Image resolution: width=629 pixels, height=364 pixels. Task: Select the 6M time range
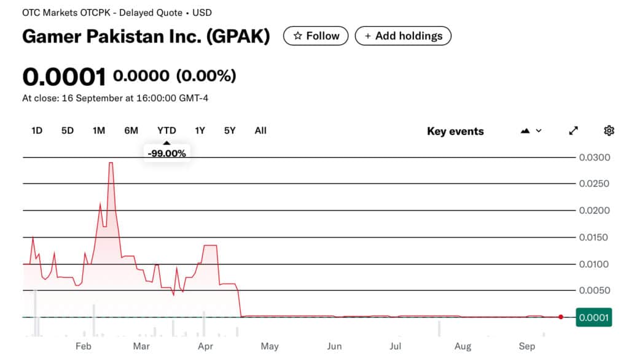tap(130, 130)
